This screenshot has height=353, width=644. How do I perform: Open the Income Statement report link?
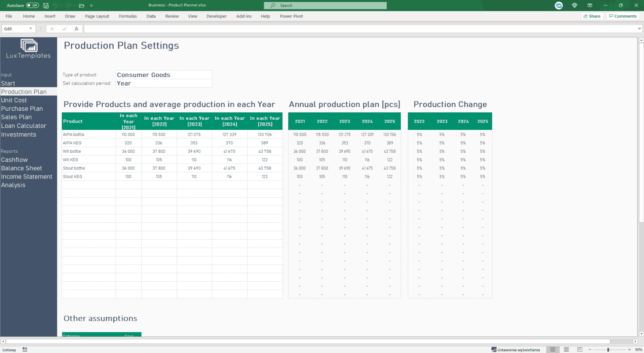point(26,176)
